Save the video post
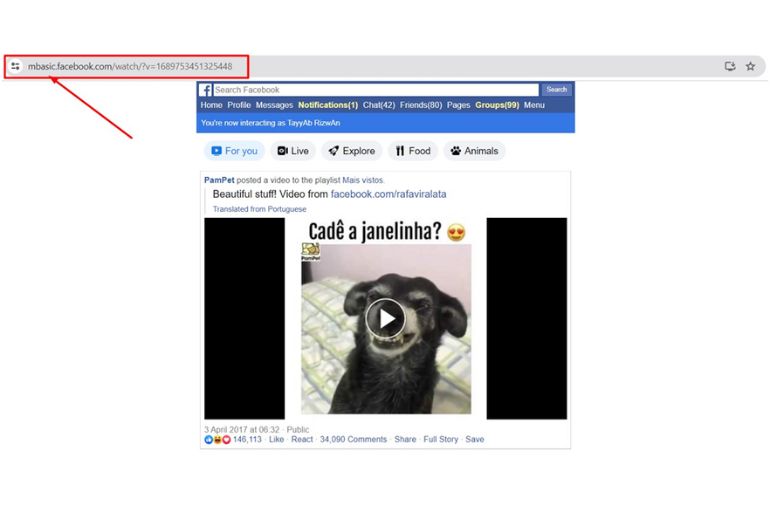 click(474, 439)
